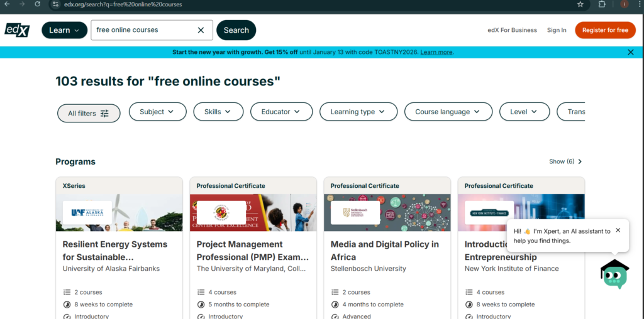Image resolution: width=644 pixels, height=319 pixels.
Task: Click the All filters sliders icon
Action: [x=105, y=114]
